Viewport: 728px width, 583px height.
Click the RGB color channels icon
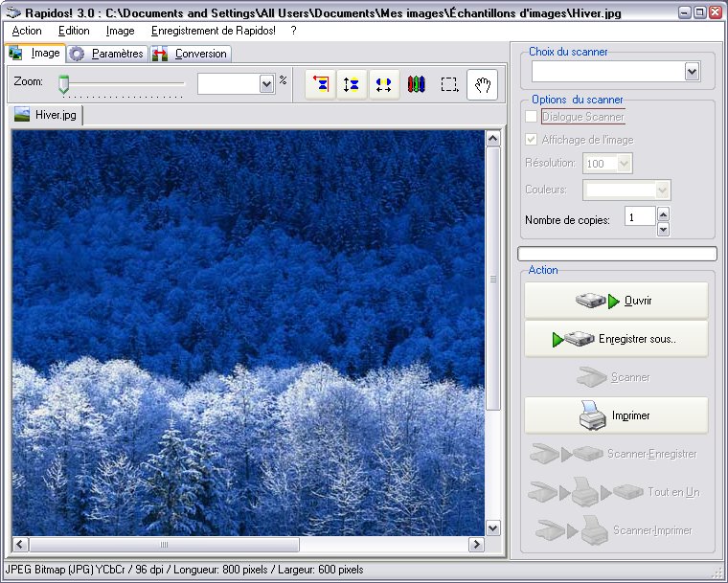[x=416, y=84]
